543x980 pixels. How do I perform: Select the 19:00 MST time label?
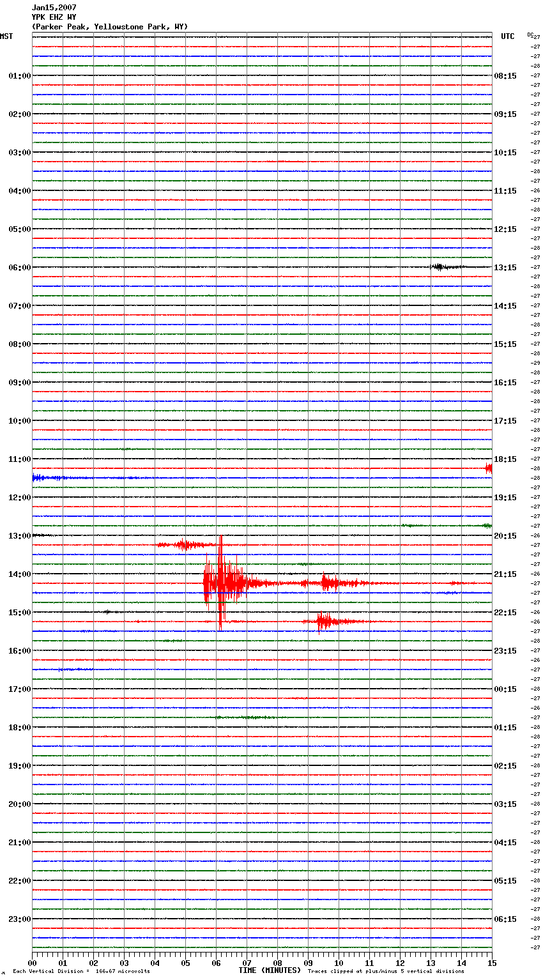tap(20, 766)
